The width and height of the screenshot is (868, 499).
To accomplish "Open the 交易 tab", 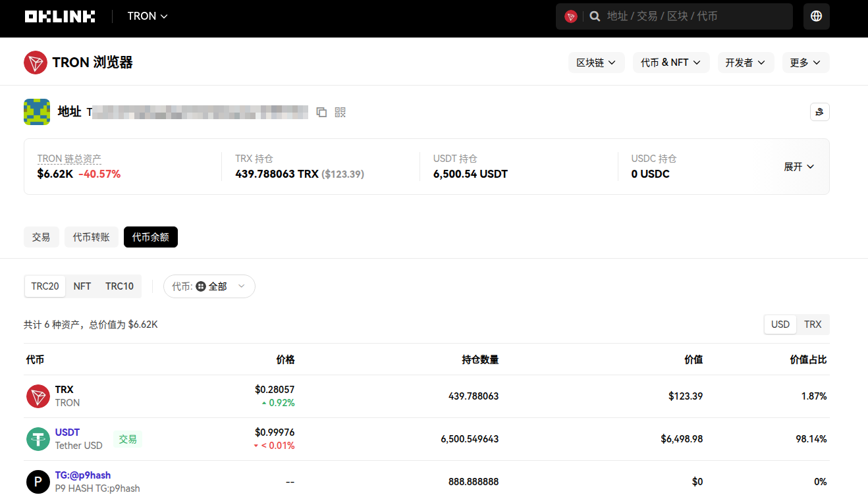I will 41,237.
